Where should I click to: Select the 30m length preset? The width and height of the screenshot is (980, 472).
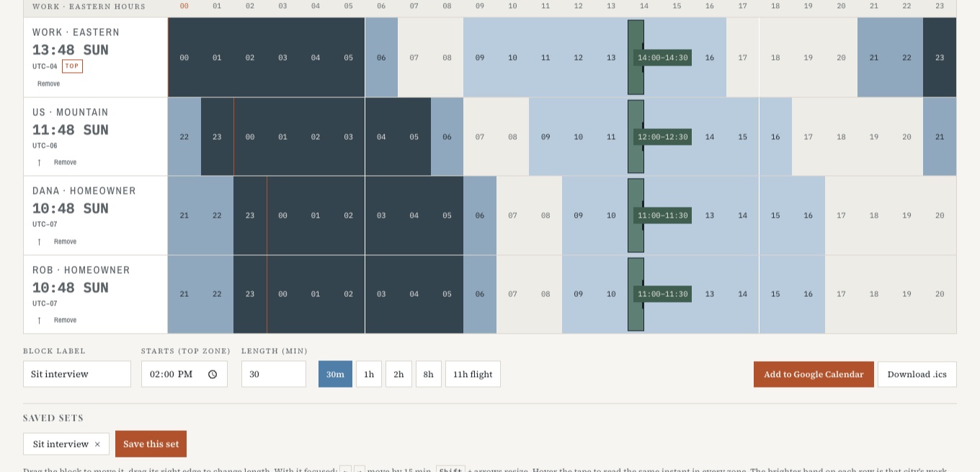[335, 374]
